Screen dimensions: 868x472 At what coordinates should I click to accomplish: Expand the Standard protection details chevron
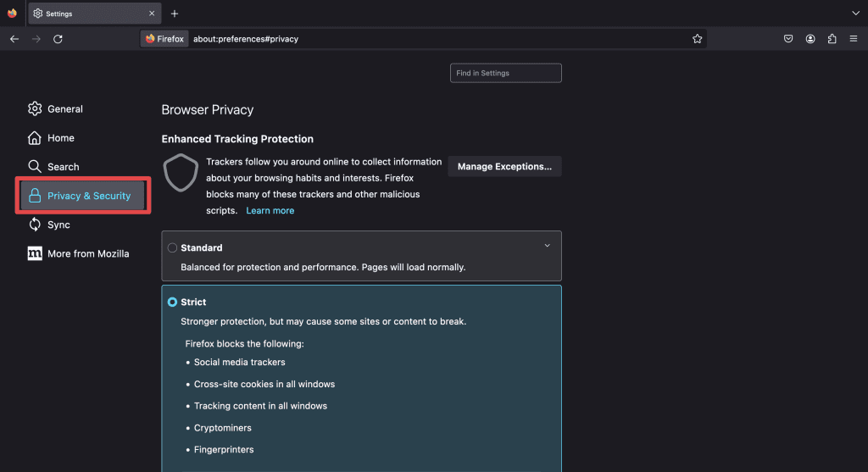(x=547, y=246)
